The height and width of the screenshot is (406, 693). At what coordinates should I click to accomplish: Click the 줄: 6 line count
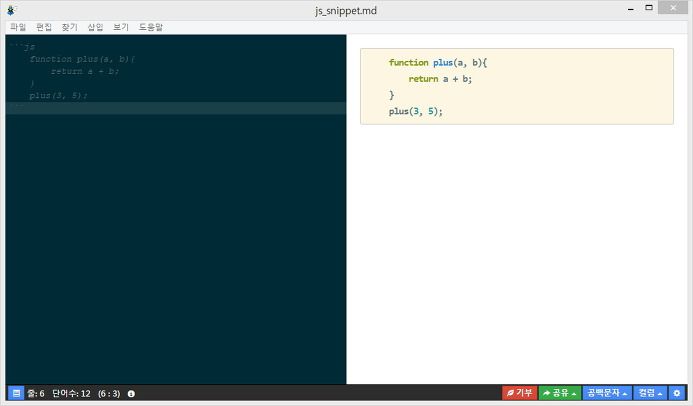tap(36, 393)
